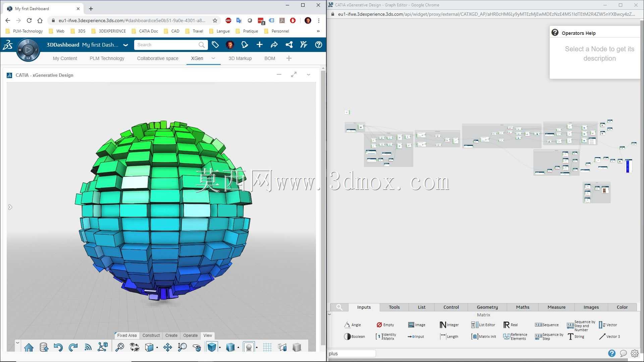
Task: Select the Boolean input operator
Action: coord(354,337)
